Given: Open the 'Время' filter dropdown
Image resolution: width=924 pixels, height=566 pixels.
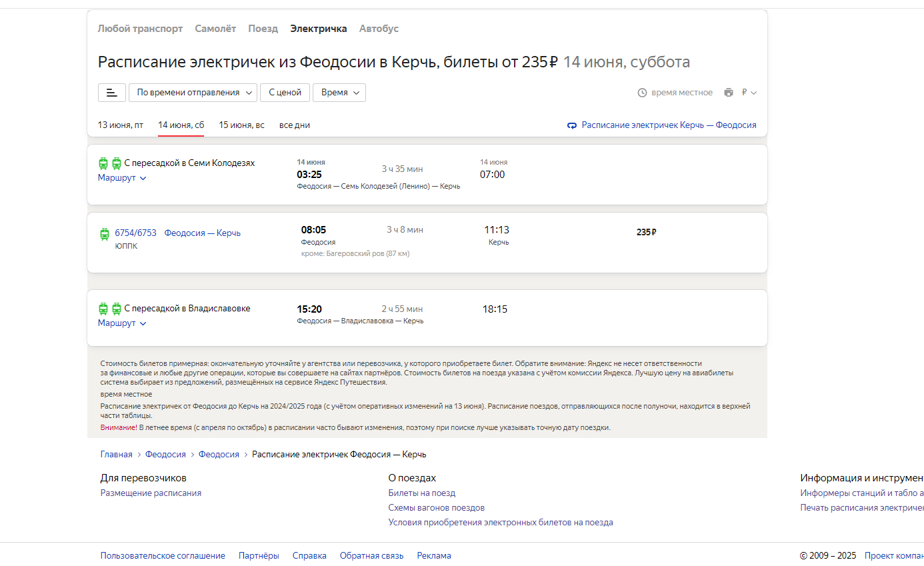Looking at the screenshot, I should [x=339, y=93].
